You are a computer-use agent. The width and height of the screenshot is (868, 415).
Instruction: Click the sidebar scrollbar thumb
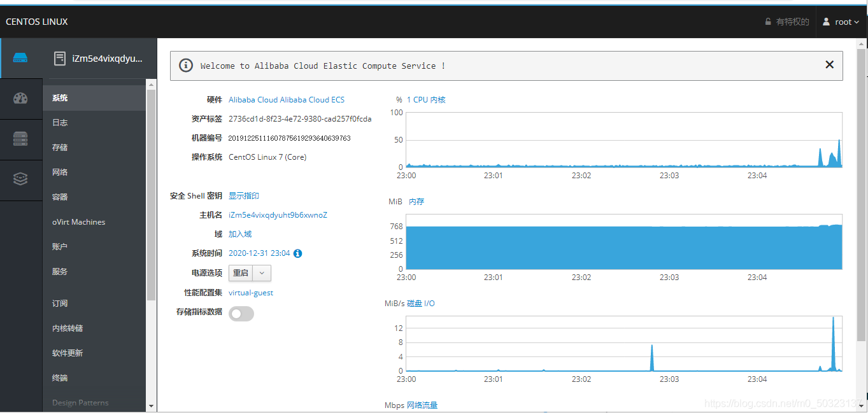click(x=151, y=194)
